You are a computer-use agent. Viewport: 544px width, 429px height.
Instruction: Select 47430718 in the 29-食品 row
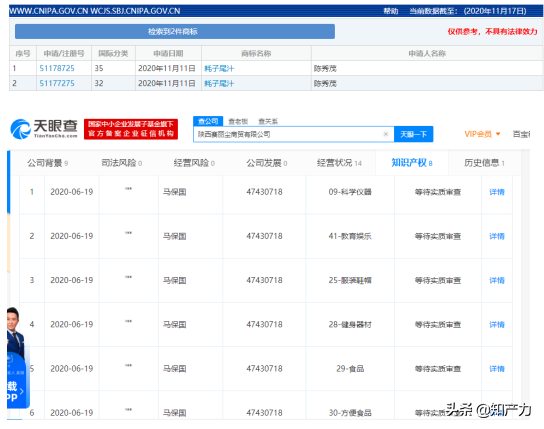[264, 369]
